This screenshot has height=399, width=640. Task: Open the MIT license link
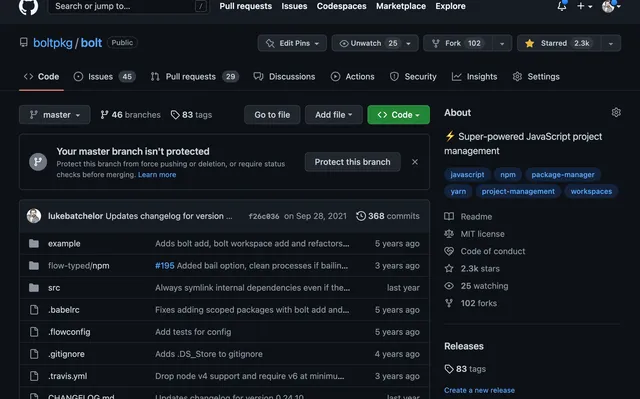pyautogui.click(x=474, y=234)
